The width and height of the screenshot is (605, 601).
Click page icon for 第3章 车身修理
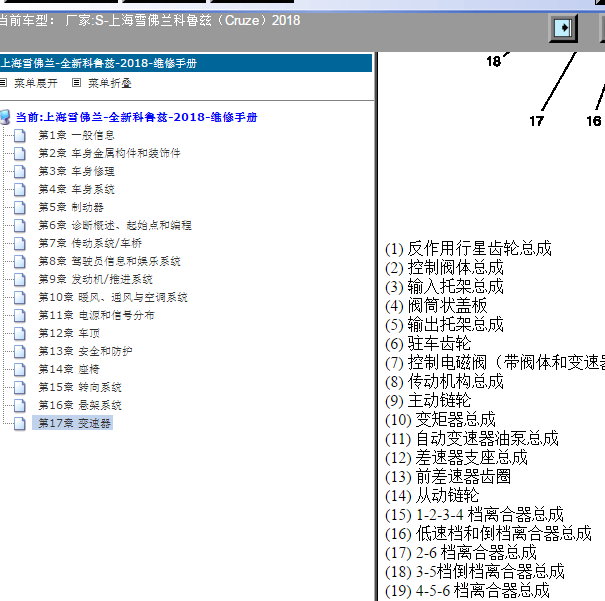pyautogui.click(x=20, y=171)
